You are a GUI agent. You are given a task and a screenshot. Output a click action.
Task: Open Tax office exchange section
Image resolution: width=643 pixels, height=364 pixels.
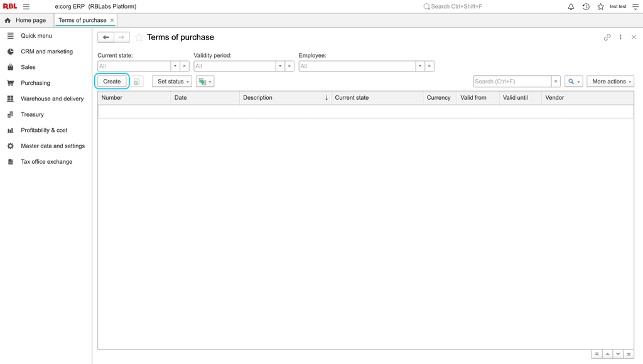click(46, 162)
